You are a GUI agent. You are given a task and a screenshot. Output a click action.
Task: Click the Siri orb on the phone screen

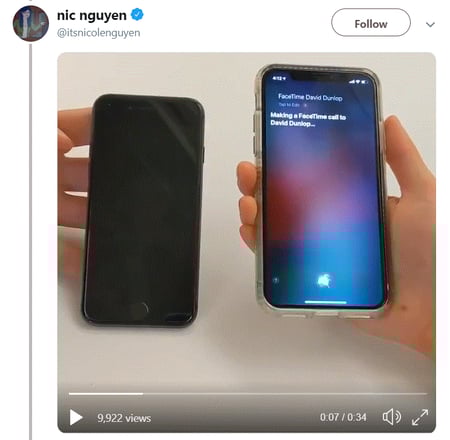pyautogui.click(x=324, y=281)
